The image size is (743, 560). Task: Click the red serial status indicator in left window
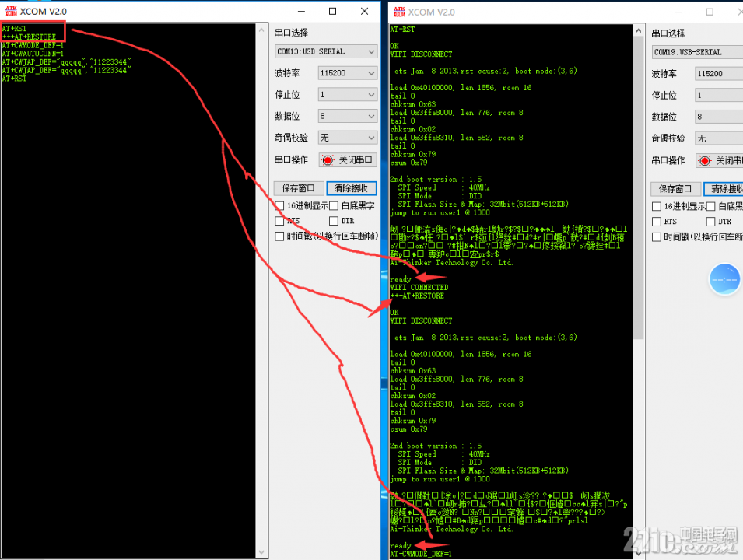click(327, 160)
